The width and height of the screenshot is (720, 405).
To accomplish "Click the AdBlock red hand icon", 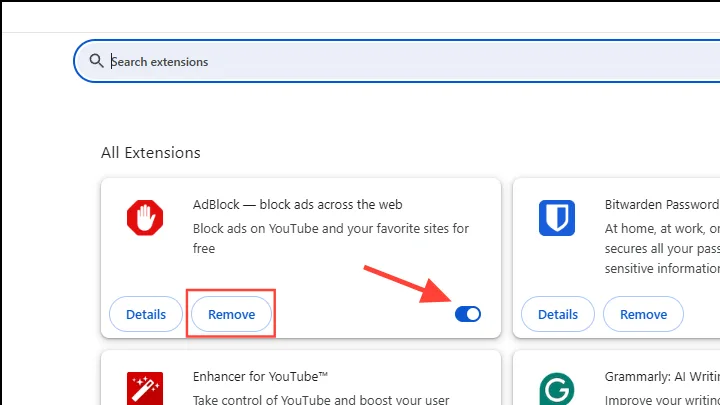I will click(145, 218).
